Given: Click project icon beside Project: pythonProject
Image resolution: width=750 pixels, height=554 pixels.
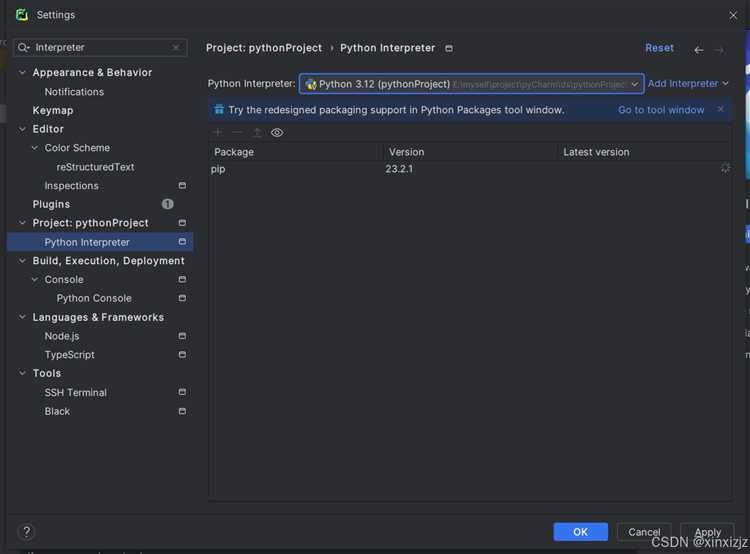Looking at the screenshot, I should click(x=182, y=222).
